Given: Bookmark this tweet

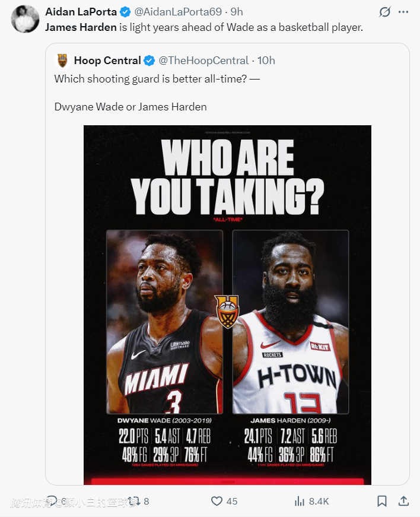Looking at the screenshot, I should point(382,502).
